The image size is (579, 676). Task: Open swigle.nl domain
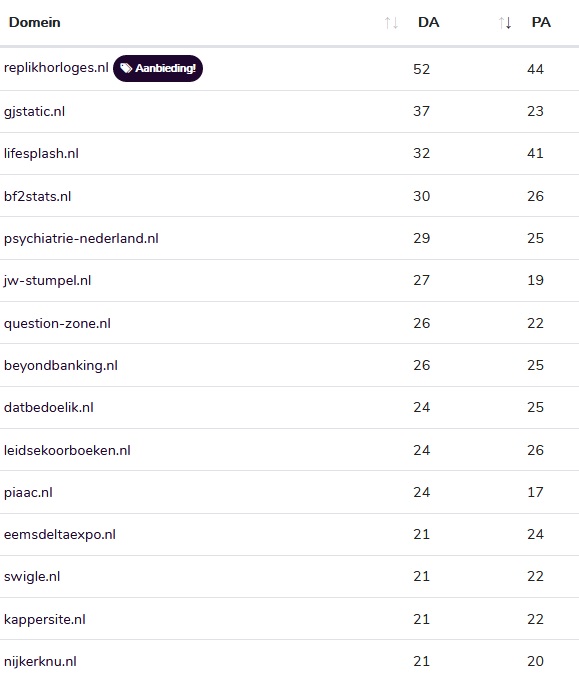click(x=32, y=577)
